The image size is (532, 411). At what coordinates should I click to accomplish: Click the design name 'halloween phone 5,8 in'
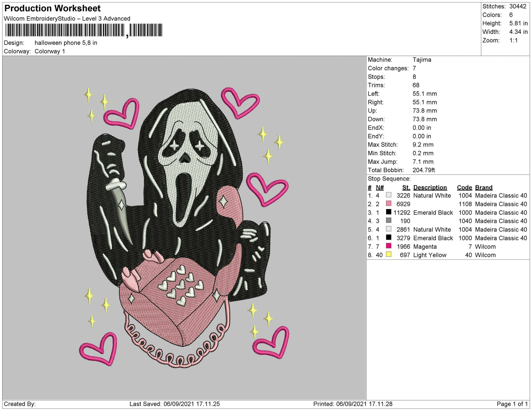click(x=66, y=43)
